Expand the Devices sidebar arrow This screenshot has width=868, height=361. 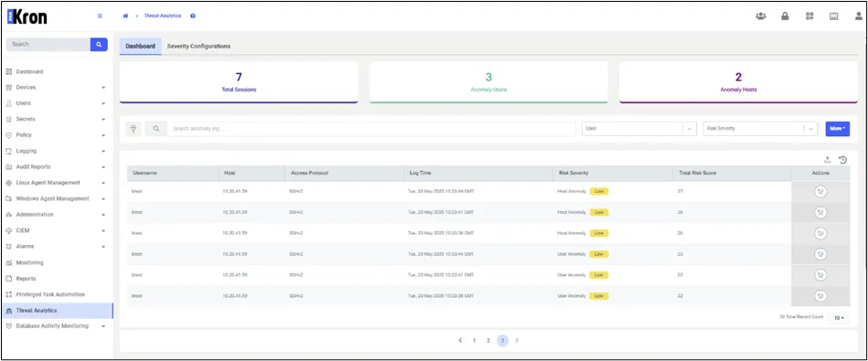tap(103, 88)
